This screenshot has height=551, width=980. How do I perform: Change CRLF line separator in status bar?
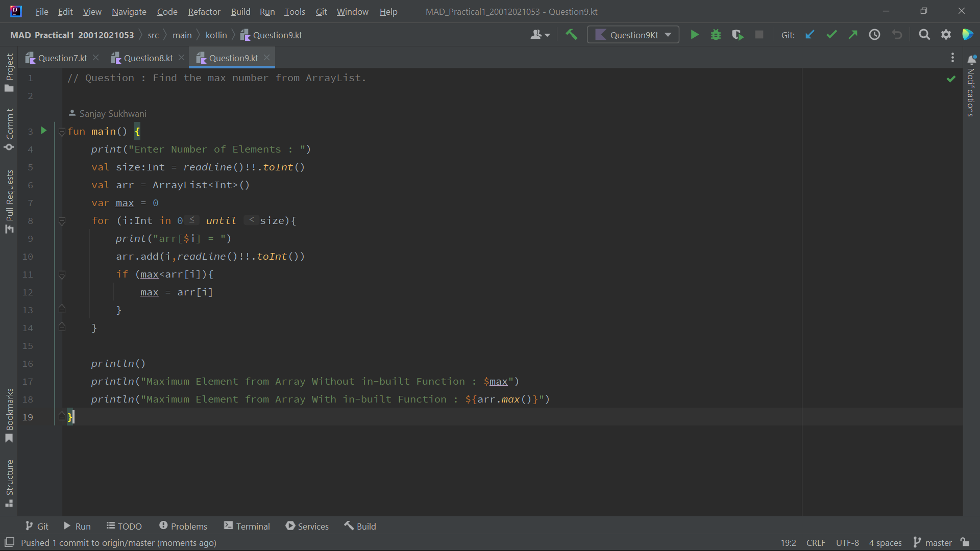coord(816,542)
